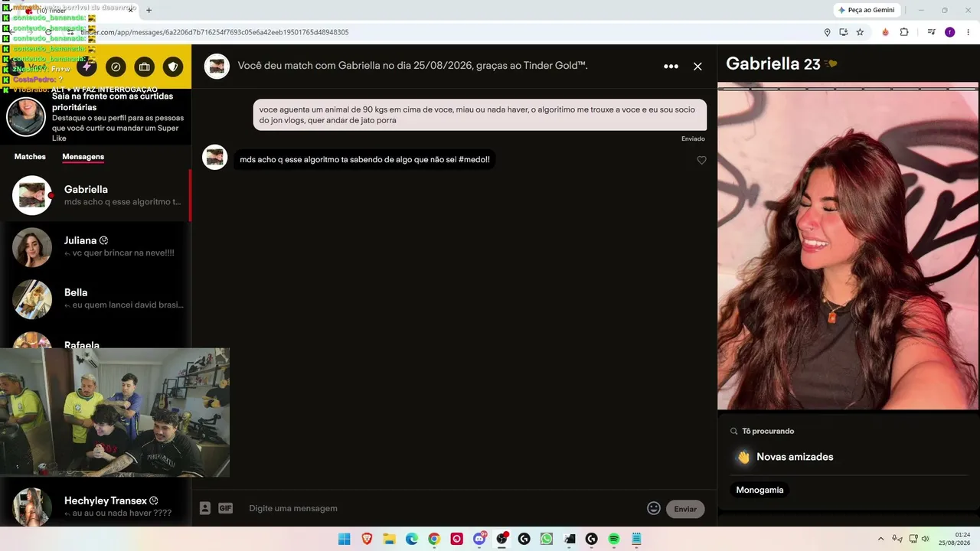Image resolution: width=980 pixels, height=551 pixels.
Task: Open Microsoft Edge from the taskbar
Action: [x=412, y=539]
